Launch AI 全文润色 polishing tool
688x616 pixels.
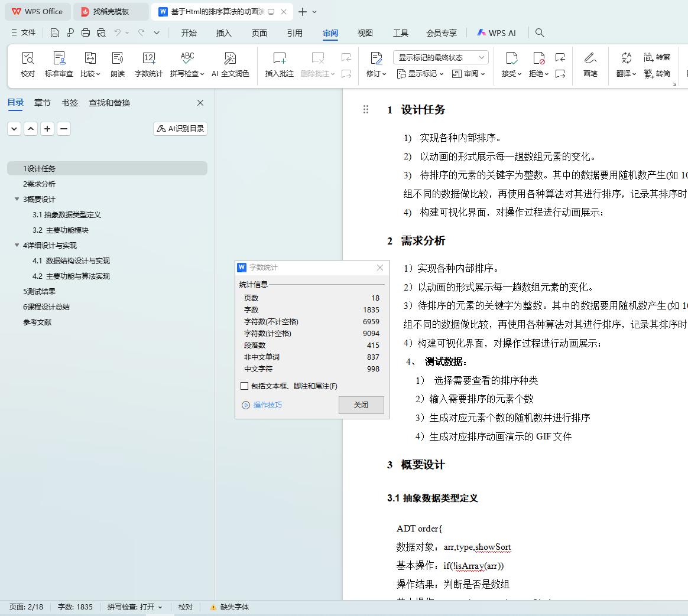click(230, 64)
